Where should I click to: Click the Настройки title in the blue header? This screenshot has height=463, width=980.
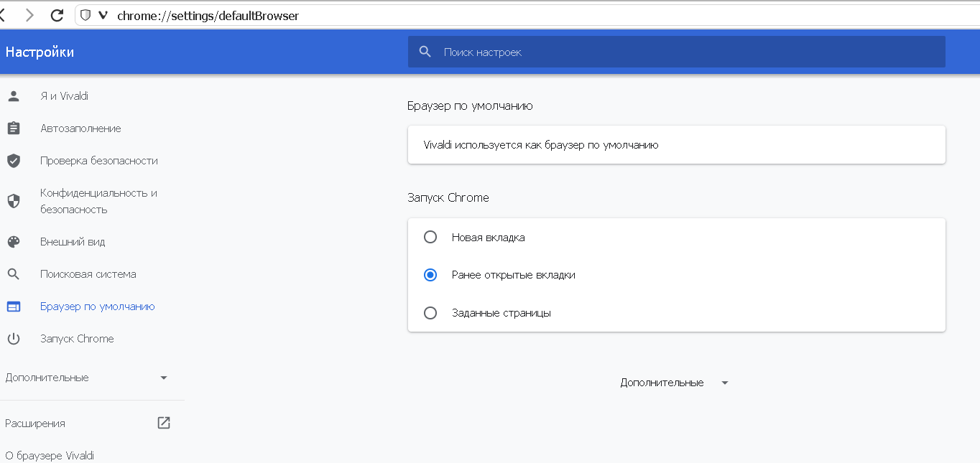[40, 52]
